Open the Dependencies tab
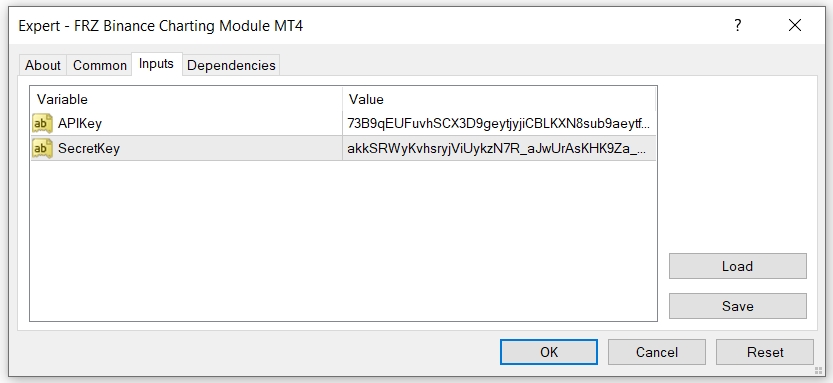 pos(231,65)
